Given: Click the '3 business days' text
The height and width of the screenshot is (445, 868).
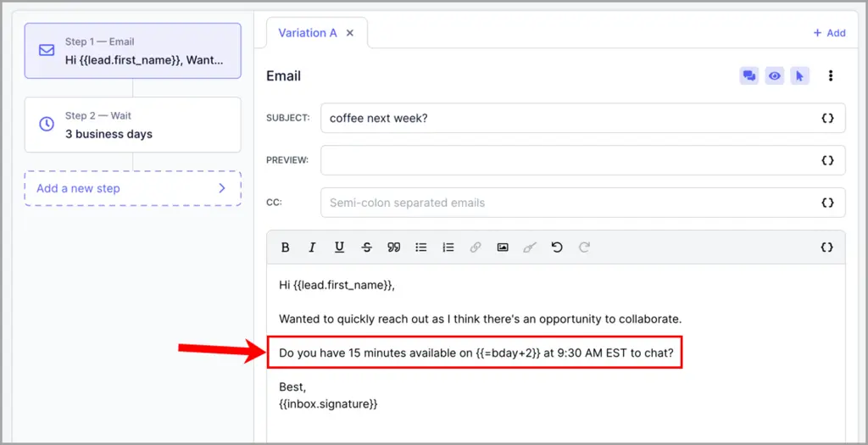Looking at the screenshot, I should (108, 134).
